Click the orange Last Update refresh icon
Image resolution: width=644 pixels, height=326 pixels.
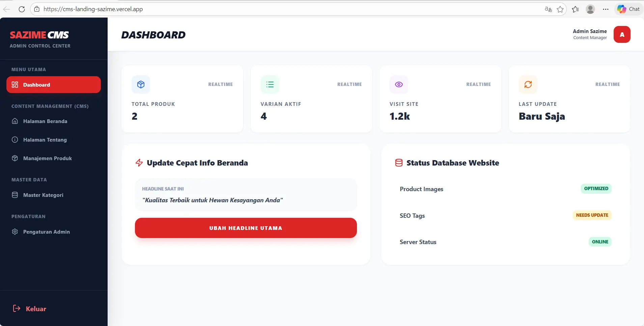click(528, 84)
